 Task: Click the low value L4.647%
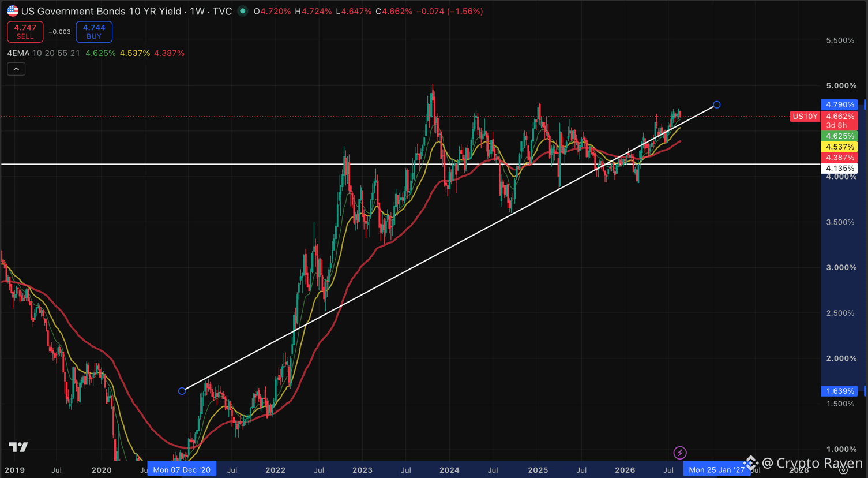pyautogui.click(x=354, y=11)
